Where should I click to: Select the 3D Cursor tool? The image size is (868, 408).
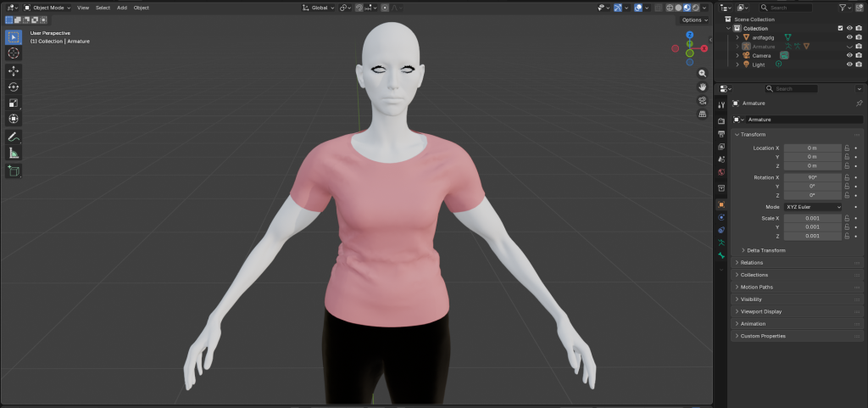(14, 53)
